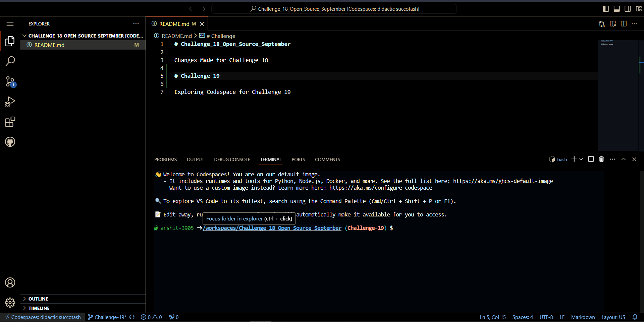
Task: Open the Run and Debug view
Action: pos(10,101)
